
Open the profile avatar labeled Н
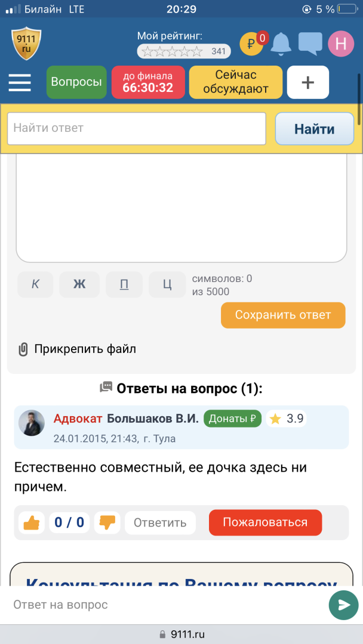point(341,43)
